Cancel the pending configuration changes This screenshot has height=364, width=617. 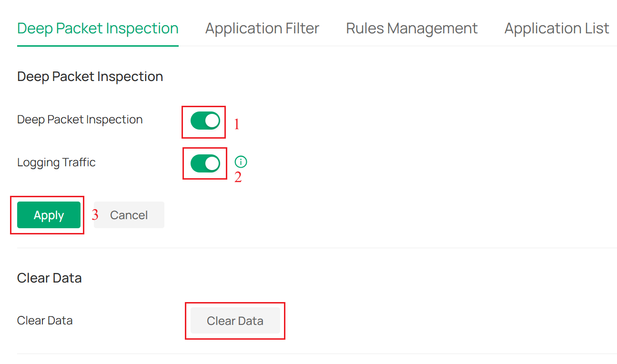[129, 215]
